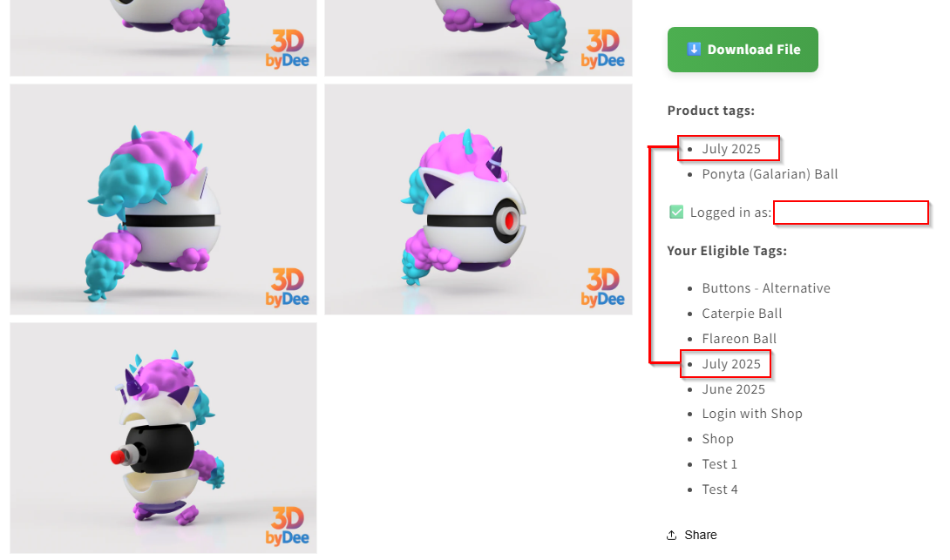Image resolution: width=950 pixels, height=560 pixels.
Task: Click the green logged-in checkmark icon
Action: [x=676, y=212]
